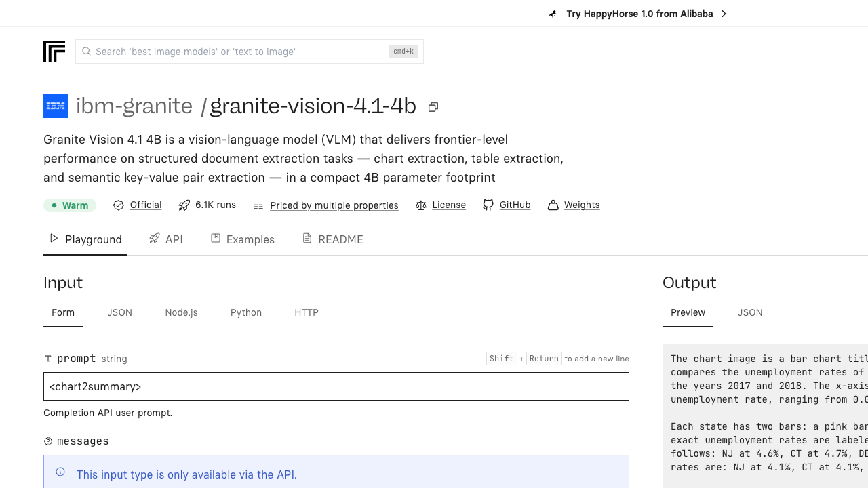
Task: Click the README document icon
Action: pyautogui.click(x=307, y=239)
